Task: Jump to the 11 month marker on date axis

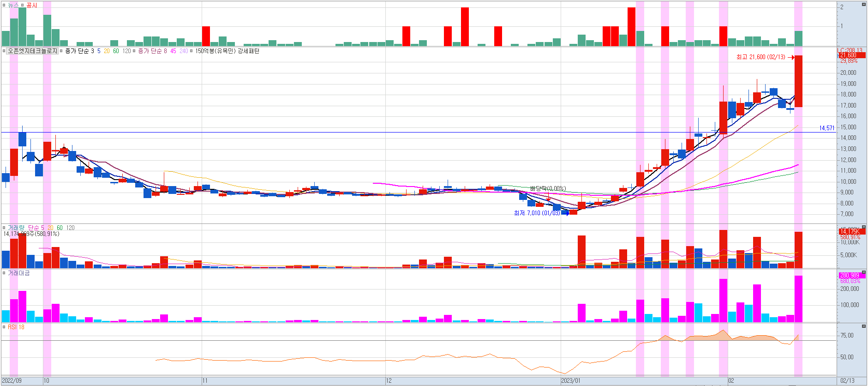Action: coord(204,381)
